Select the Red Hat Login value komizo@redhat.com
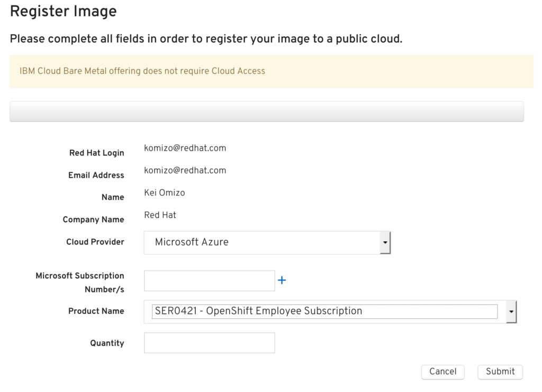 [x=185, y=148]
